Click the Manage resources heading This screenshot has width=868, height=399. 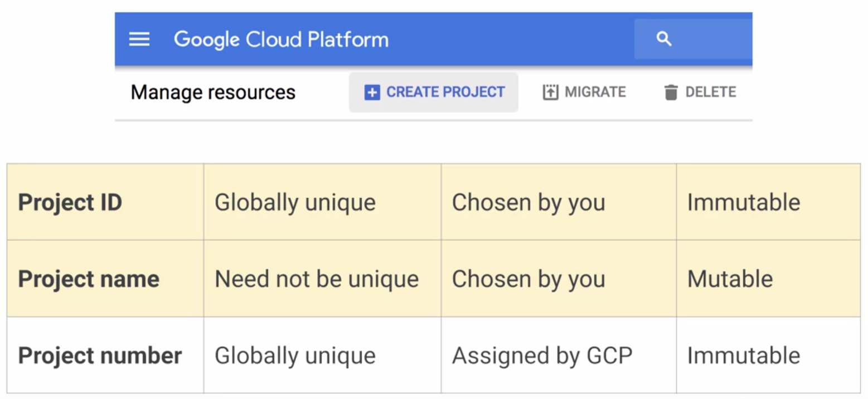213,92
